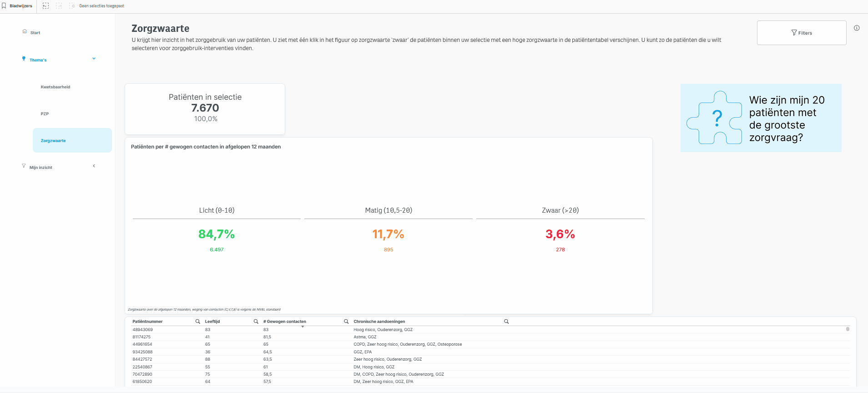Screen dimensions: 868x393
Task: Collapse the Thema's section chevron
Action: coord(94,59)
